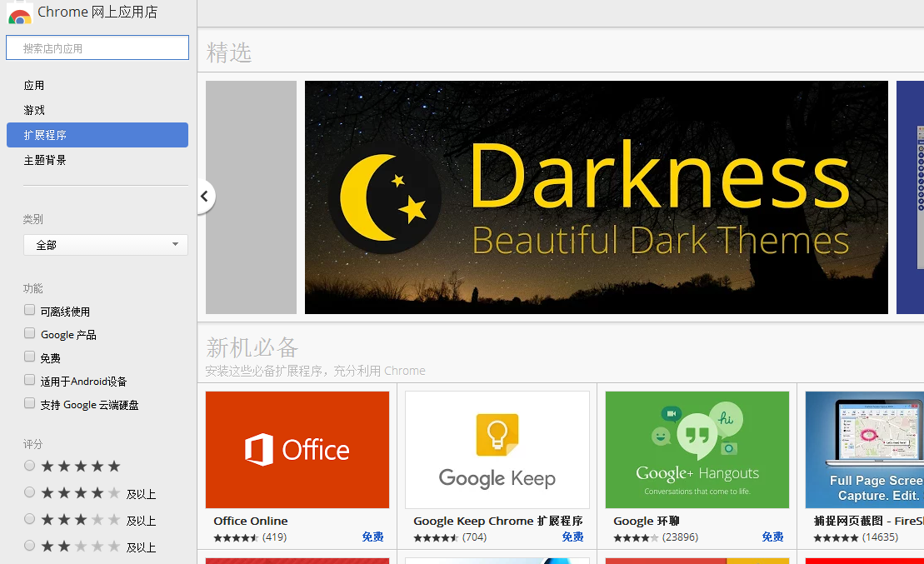Click the Darkness moon and stars logo
This screenshot has height=564, width=924.
(x=383, y=197)
